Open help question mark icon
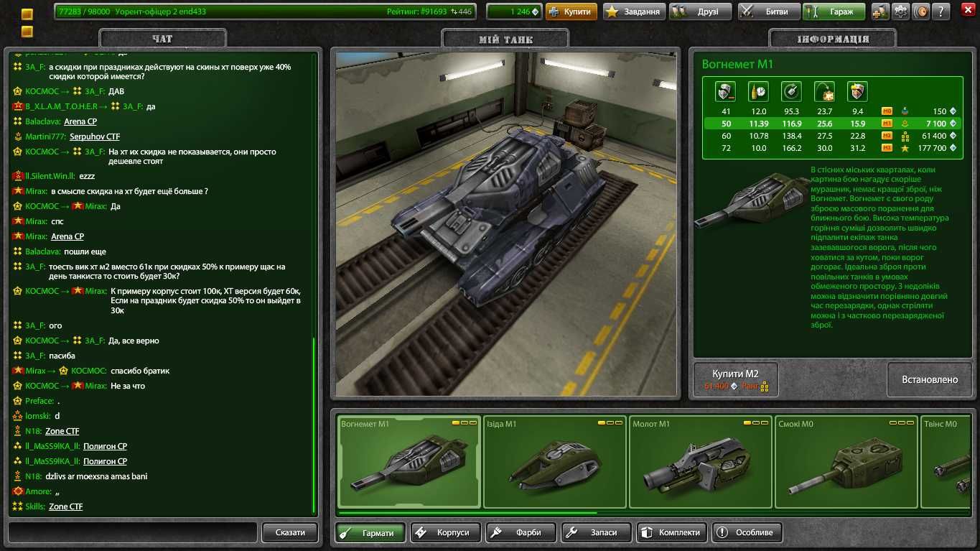Image resolution: width=980 pixels, height=551 pixels. [942, 11]
